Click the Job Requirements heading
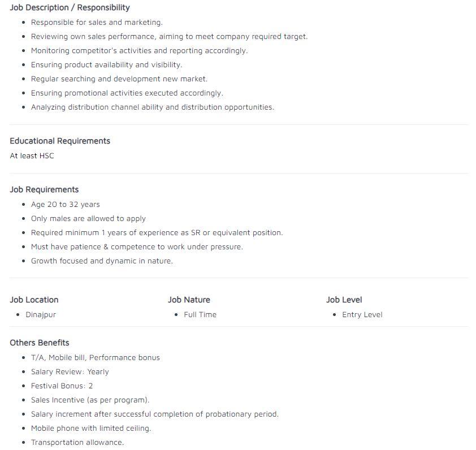Image resolution: width=476 pixels, height=450 pixels. (x=44, y=189)
